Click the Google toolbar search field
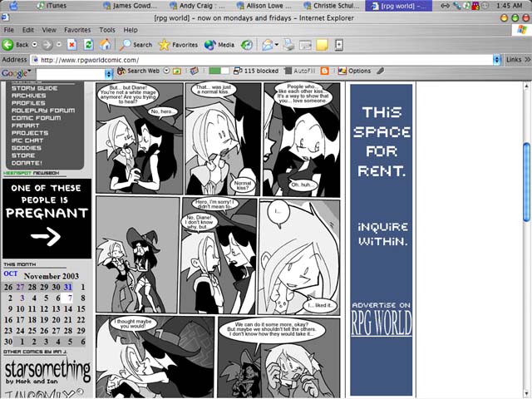532x399 pixels. pos(71,74)
